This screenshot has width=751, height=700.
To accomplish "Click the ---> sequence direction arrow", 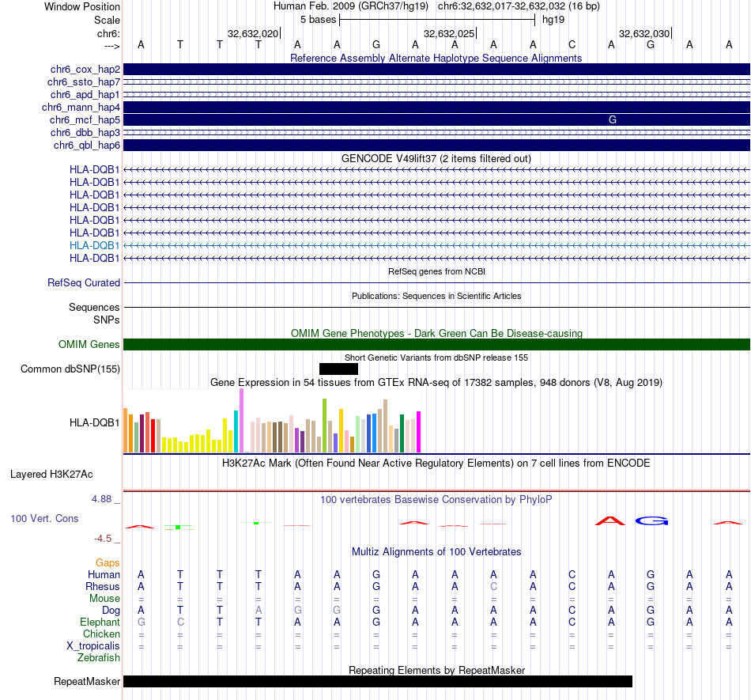I will click(x=112, y=46).
